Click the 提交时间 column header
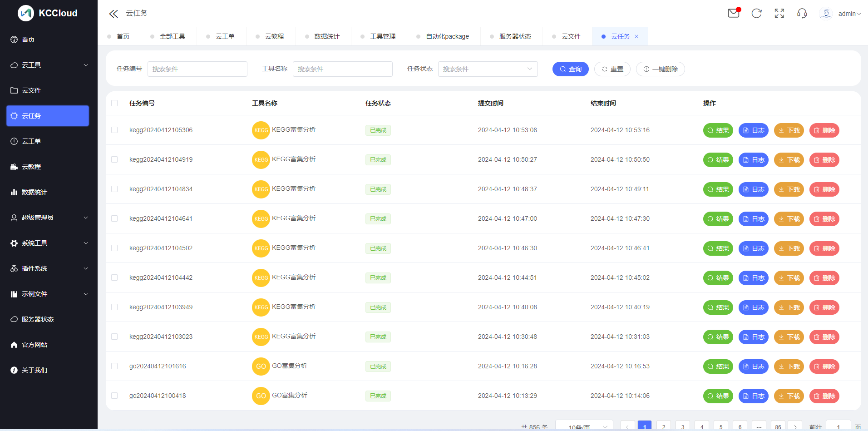868x431 pixels. [x=491, y=103]
